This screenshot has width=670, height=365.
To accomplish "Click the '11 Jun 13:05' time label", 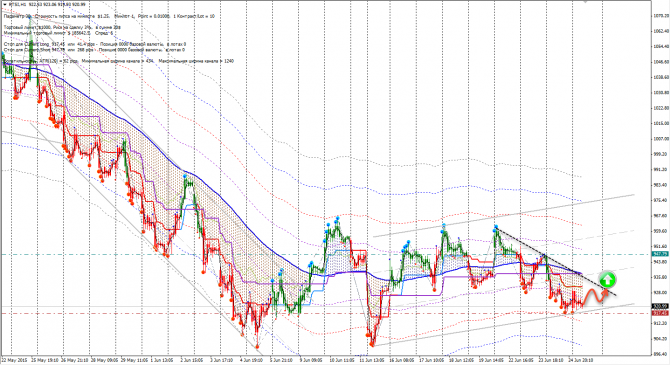I will point(371,360).
